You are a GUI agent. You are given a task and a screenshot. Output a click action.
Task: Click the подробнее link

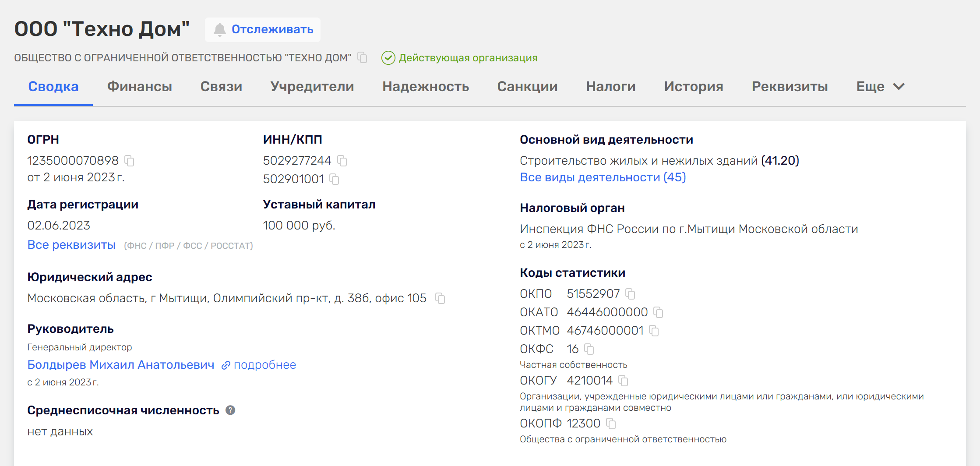(265, 365)
